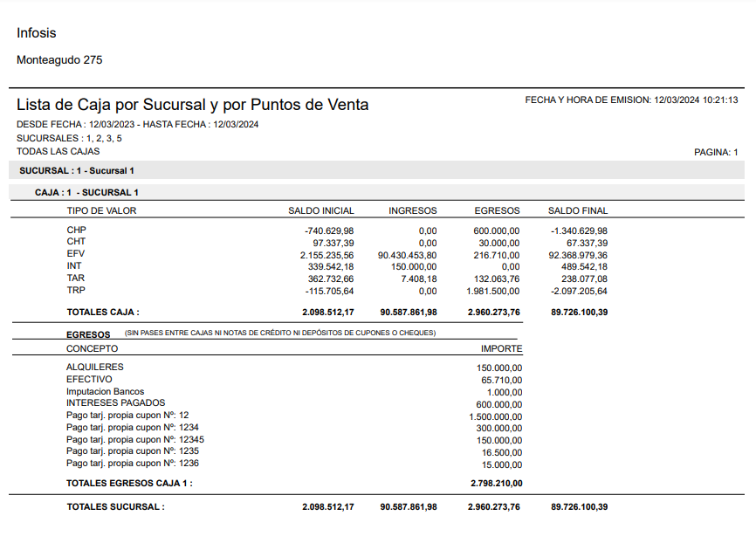756x557 pixels.
Task: Click the TOTALES SUCURSAL : label
Action: 116,507
